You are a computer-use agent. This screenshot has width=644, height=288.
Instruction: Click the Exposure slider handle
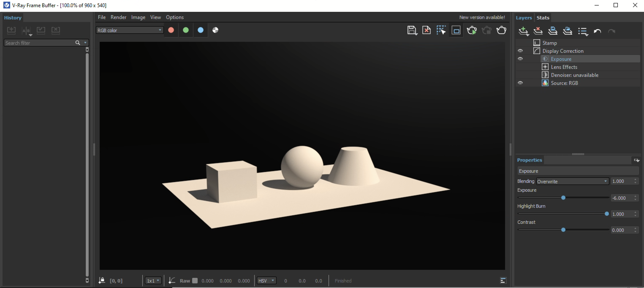pyautogui.click(x=563, y=198)
